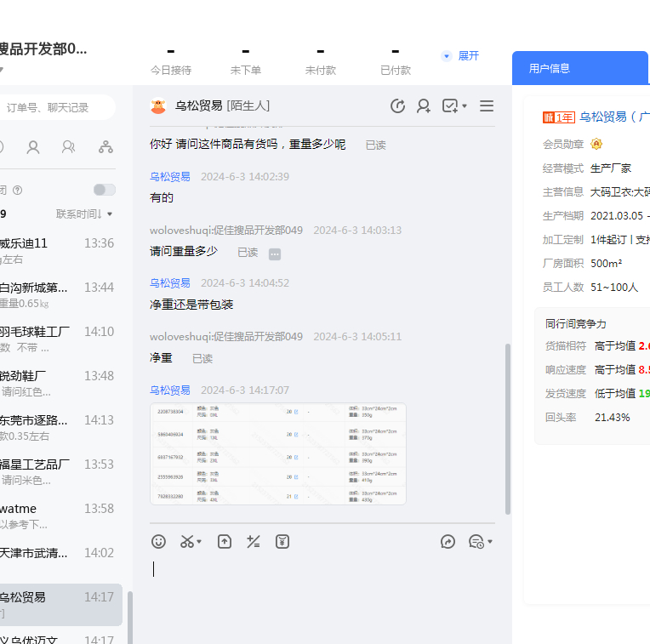Click 展开 to expand statistics
The width and height of the screenshot is (650, 644).
point(460,56)
